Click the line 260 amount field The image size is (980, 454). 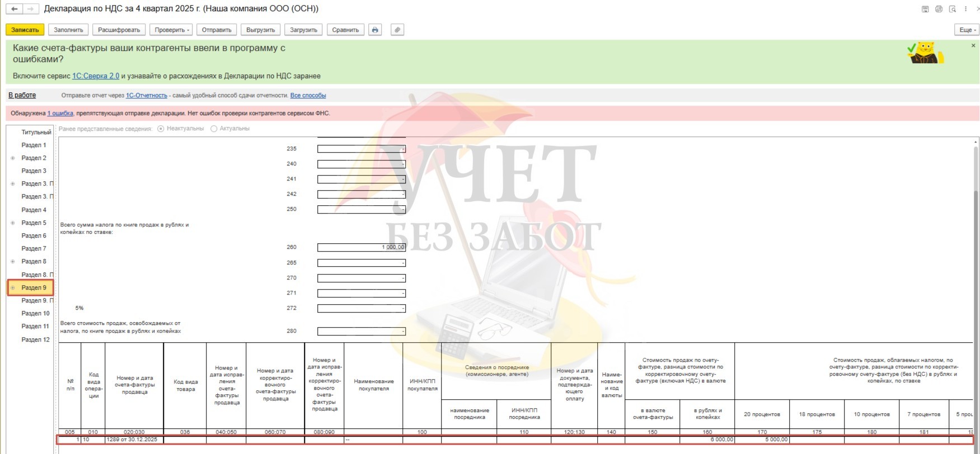tap(361, 247)
